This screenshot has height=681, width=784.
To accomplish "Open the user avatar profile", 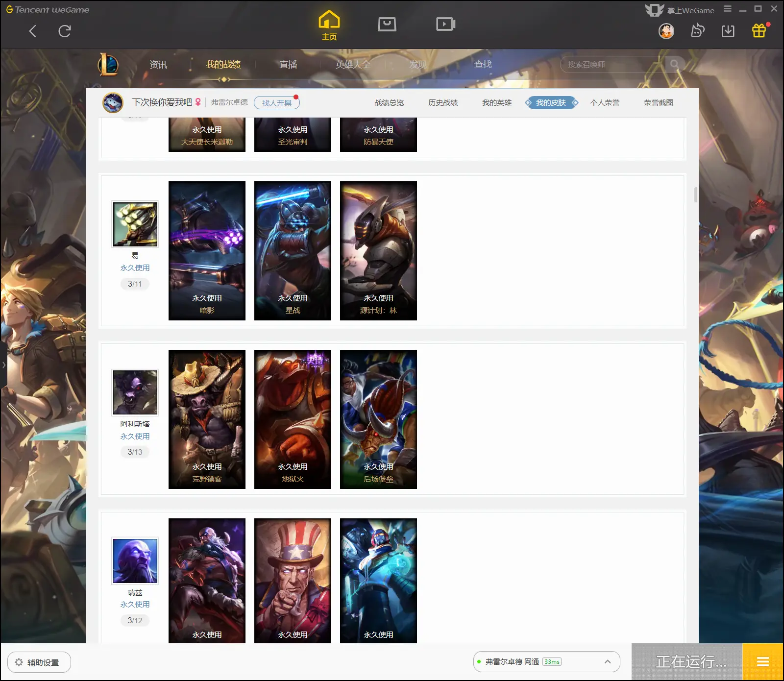I will (x=666, y=31).
